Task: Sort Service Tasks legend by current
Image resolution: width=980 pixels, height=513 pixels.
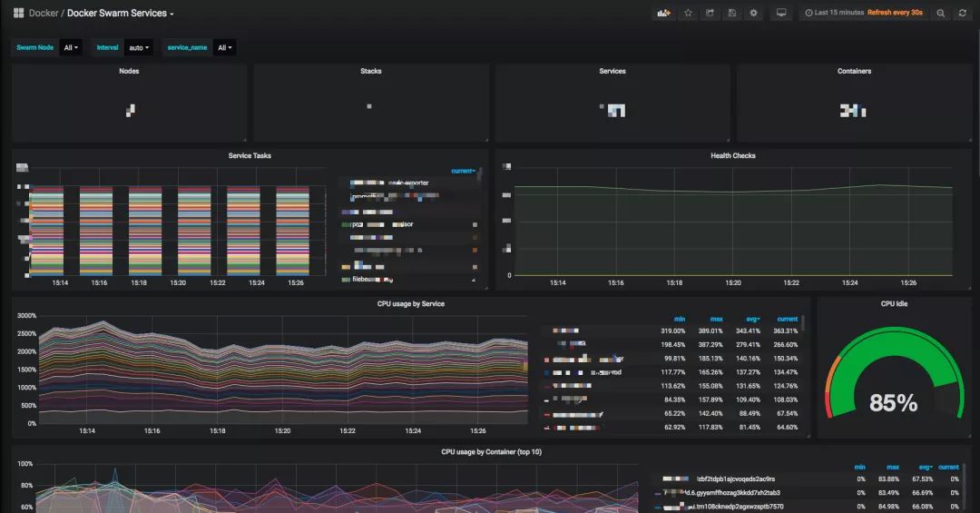Action: [x=463, y=171]
